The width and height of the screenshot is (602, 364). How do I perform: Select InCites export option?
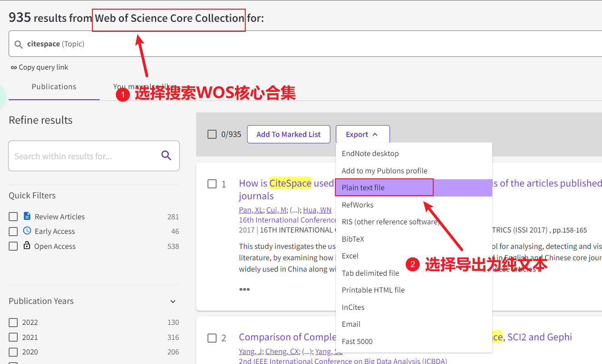414,307
